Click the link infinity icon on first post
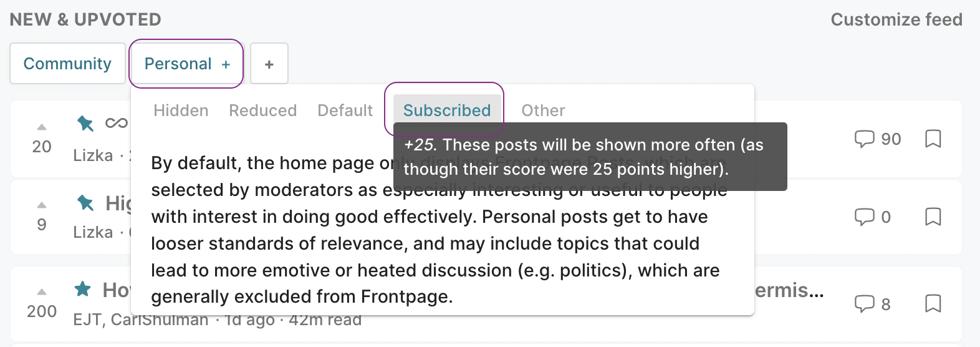980x347 pixels. tap(116, 123)
